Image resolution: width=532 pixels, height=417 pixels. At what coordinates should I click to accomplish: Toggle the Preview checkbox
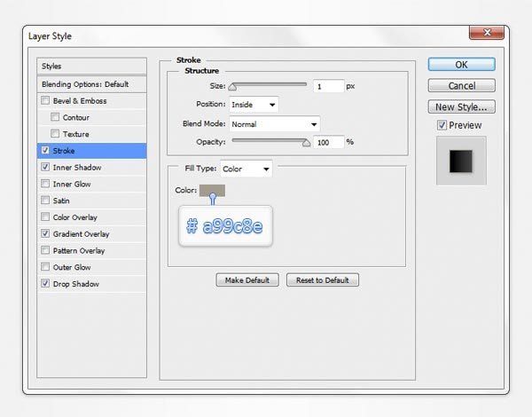pyautogui.click(x=442, y=125)
